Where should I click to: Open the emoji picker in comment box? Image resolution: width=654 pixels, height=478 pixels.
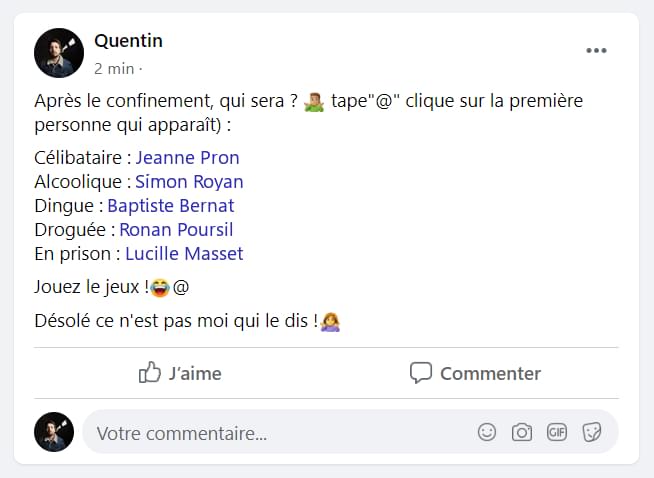click(487, 432)
